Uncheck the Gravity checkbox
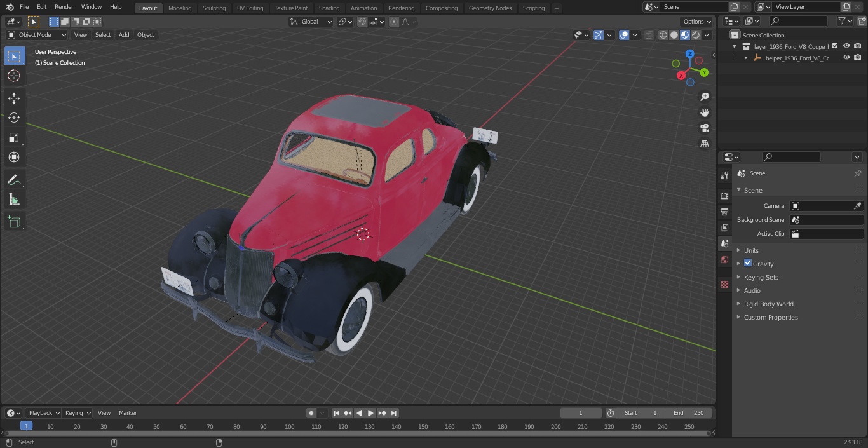 click(x=748, y=263)
